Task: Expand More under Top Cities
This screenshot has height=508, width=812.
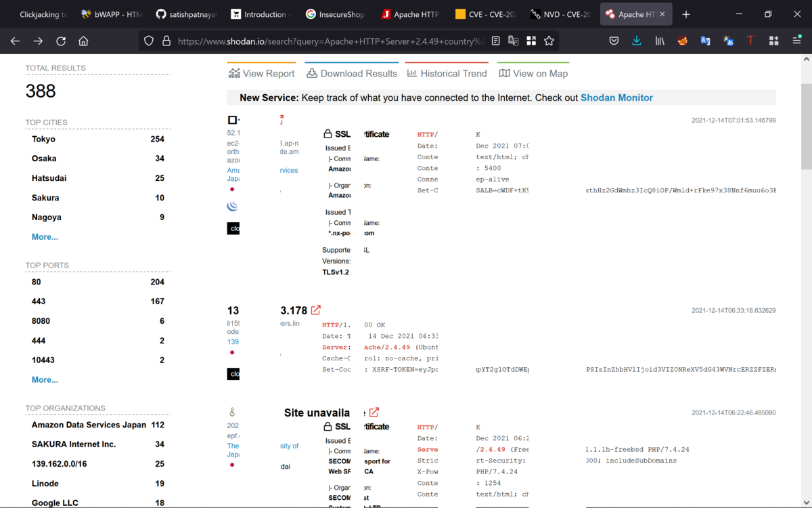Action: [x=45, y=237]
